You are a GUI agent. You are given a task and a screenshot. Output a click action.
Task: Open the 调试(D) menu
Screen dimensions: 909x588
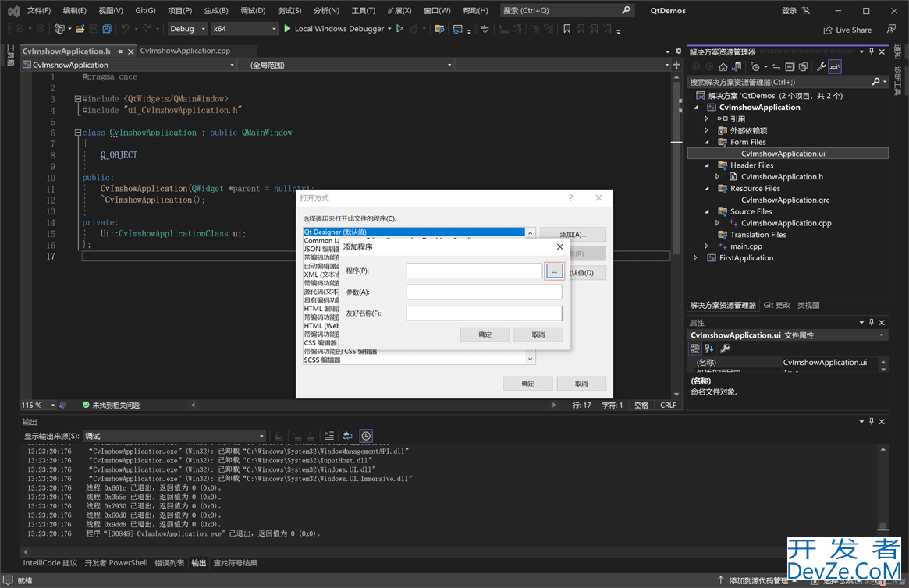coord(253,10)
